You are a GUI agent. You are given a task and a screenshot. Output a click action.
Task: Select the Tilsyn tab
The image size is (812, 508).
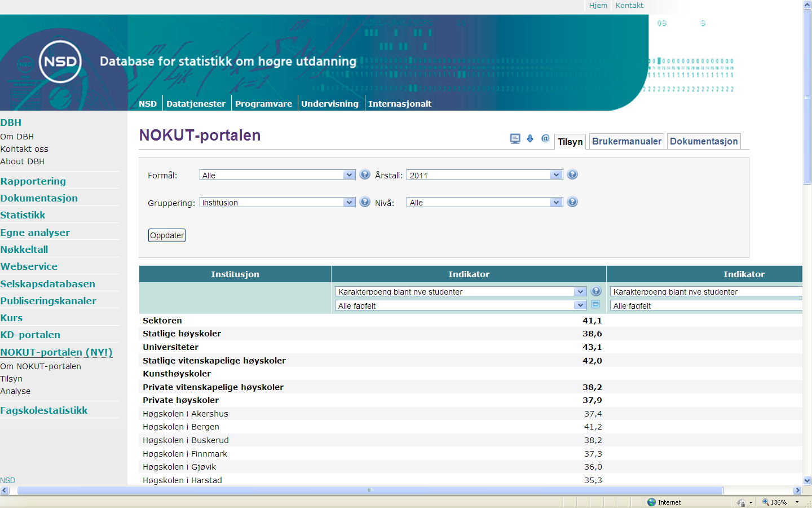tap(570, 142)
